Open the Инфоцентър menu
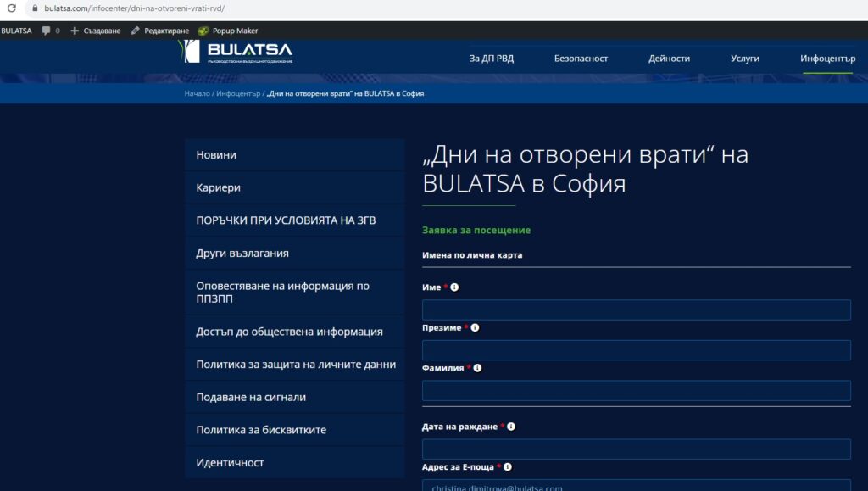The height and width of the screenshot is (491, 868). click(x=827, y=59)
